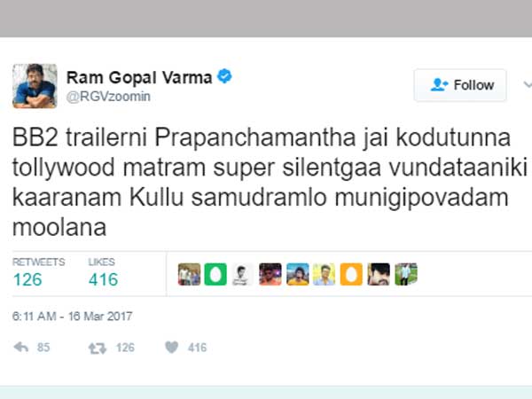The image size is (532, 399).
Task: Like the tweet with heart icon
Action: pyautogui.click(x=172, y=347)
